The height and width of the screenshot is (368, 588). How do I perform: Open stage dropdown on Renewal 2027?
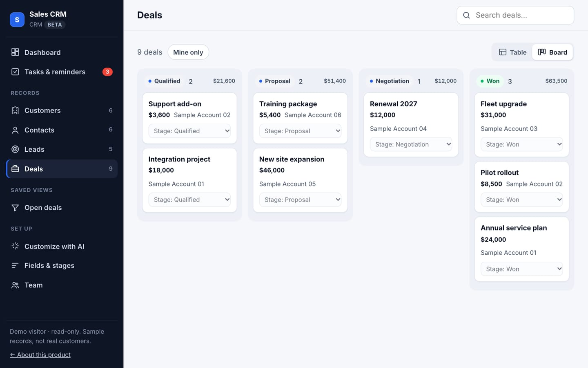click(411, 144)
